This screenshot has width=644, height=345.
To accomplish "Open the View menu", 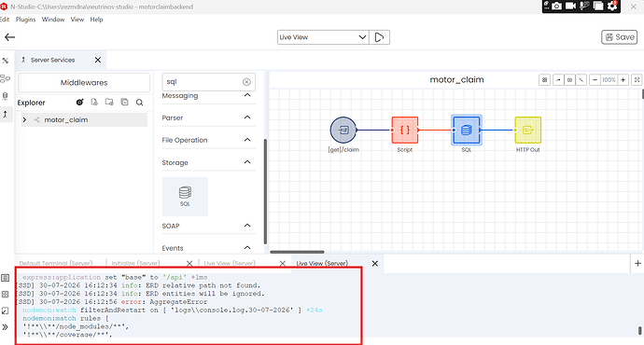I will tap(77, 20).
